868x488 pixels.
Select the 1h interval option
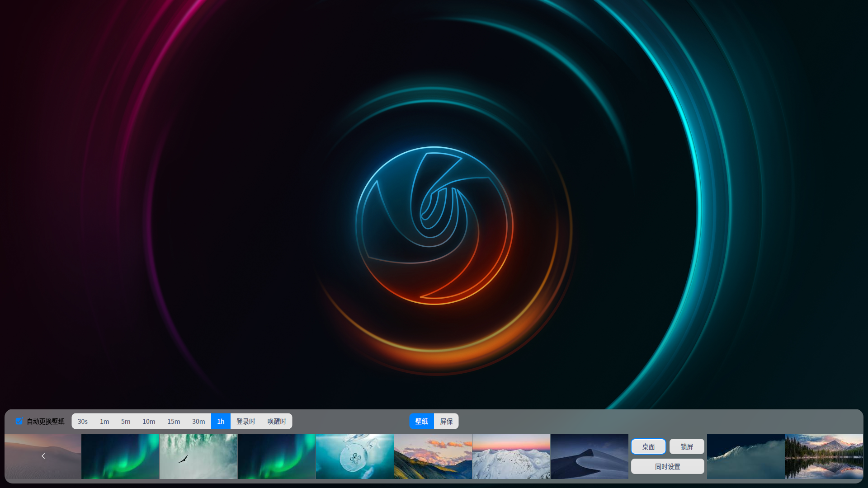221,421
